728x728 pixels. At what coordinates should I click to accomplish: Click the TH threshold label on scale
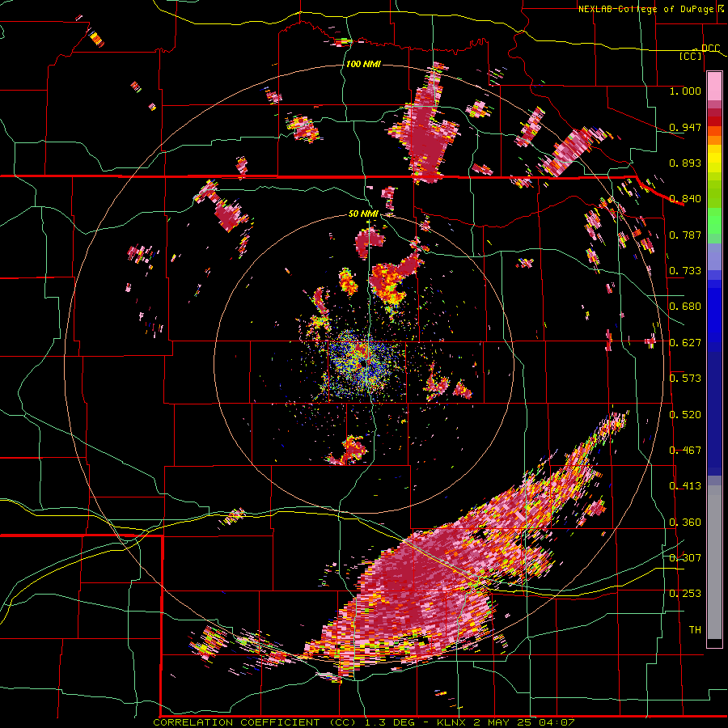coord(695,630)
